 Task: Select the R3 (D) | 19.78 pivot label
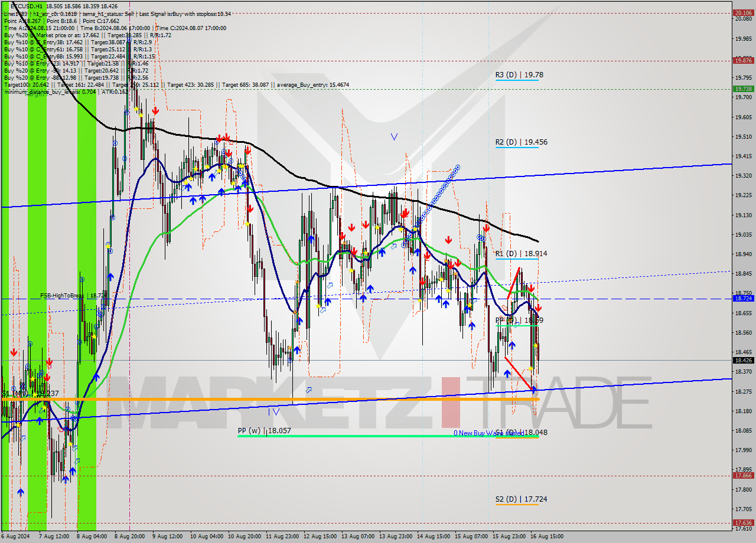point(519,75)
